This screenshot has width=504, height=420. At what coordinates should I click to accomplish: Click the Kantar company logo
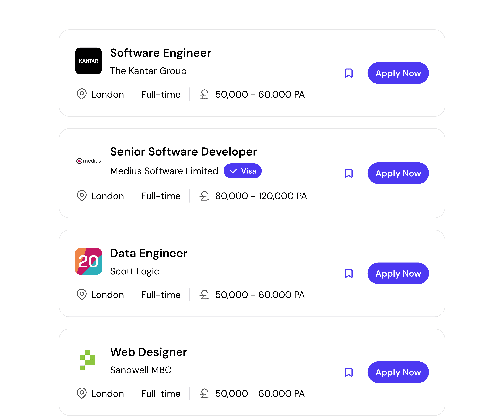point(89,61)
